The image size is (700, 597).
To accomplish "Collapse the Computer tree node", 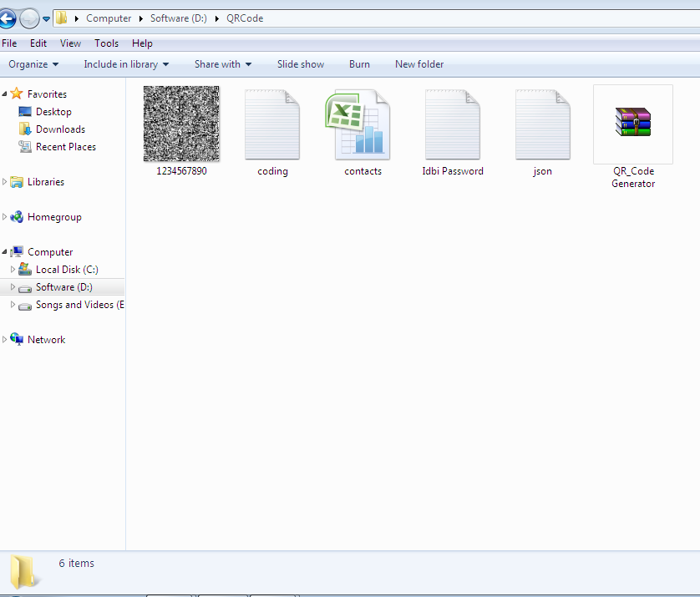I will [x=4, y=252].
